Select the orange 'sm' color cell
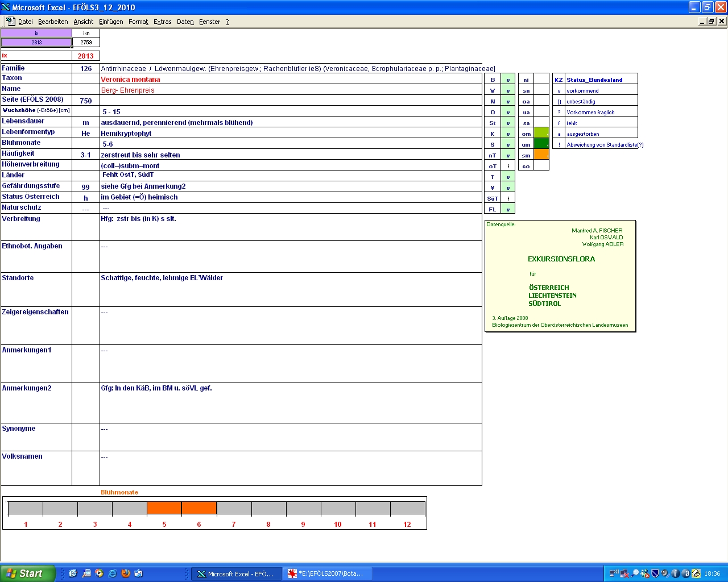 541,155
